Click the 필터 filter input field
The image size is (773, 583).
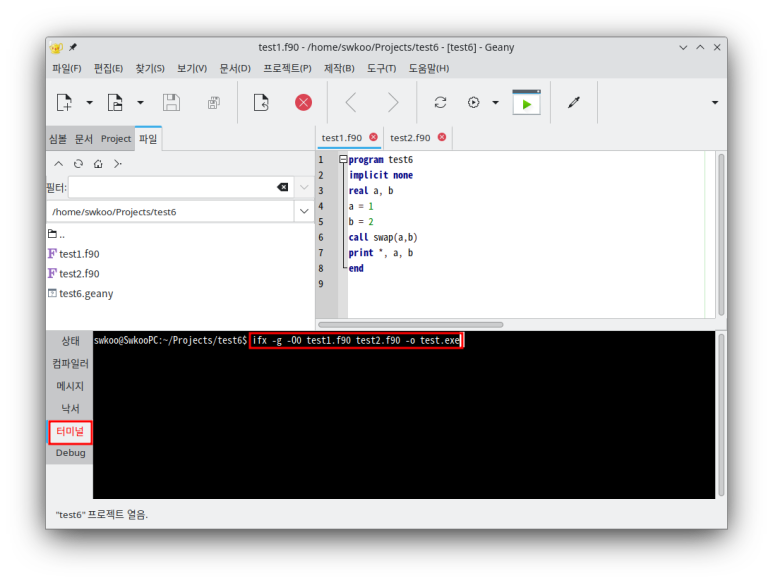172,187
